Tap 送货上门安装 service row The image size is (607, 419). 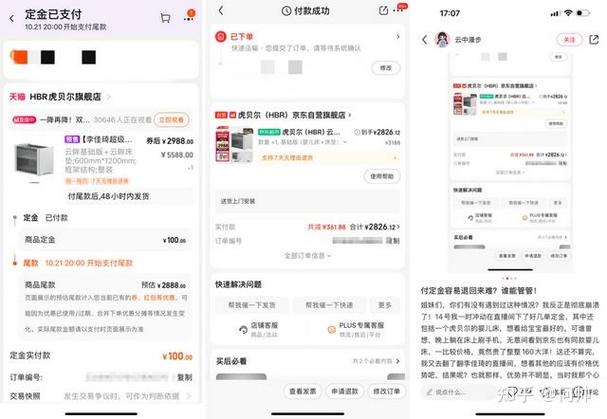[307, 201]
